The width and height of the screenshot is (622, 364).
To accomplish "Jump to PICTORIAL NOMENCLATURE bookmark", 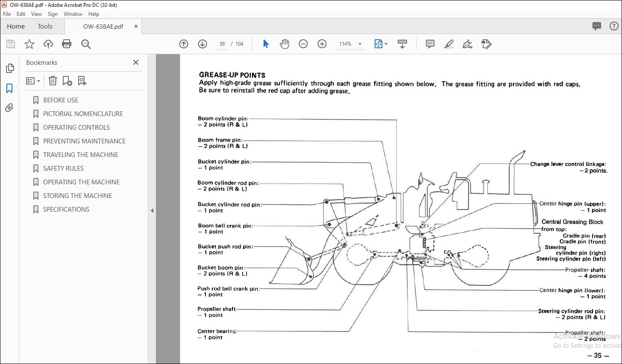I will tap(82, 114).
